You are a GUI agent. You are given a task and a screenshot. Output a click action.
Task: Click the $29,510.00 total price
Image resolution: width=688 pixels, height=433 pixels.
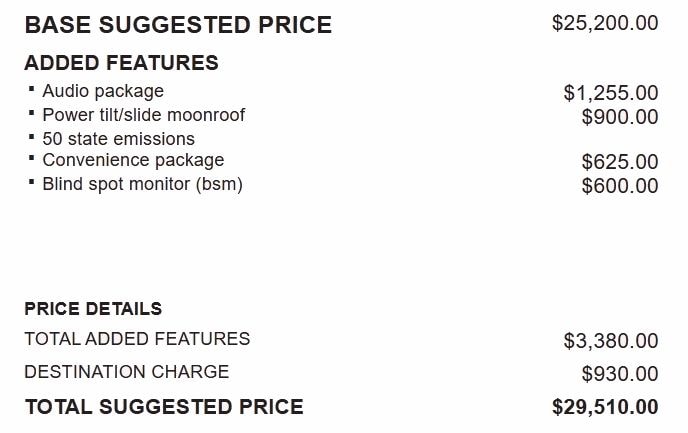click(x=605, y=407)
